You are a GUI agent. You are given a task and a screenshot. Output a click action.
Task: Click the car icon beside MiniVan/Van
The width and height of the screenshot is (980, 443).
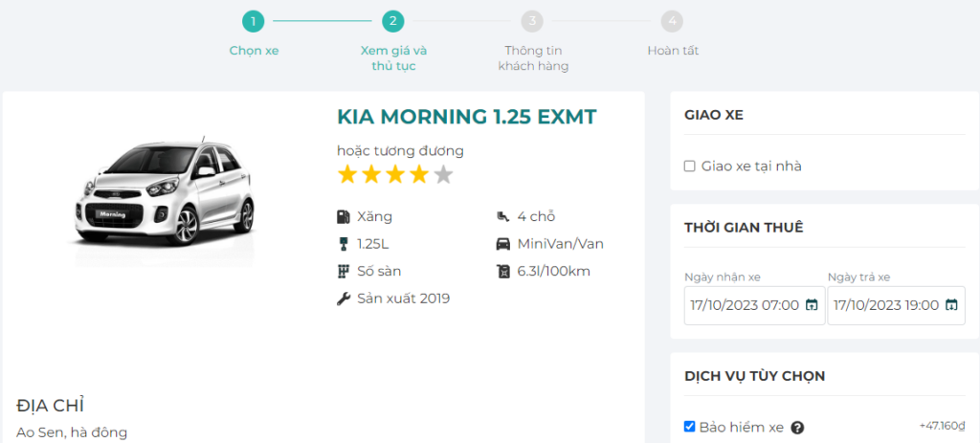(503, 243)
